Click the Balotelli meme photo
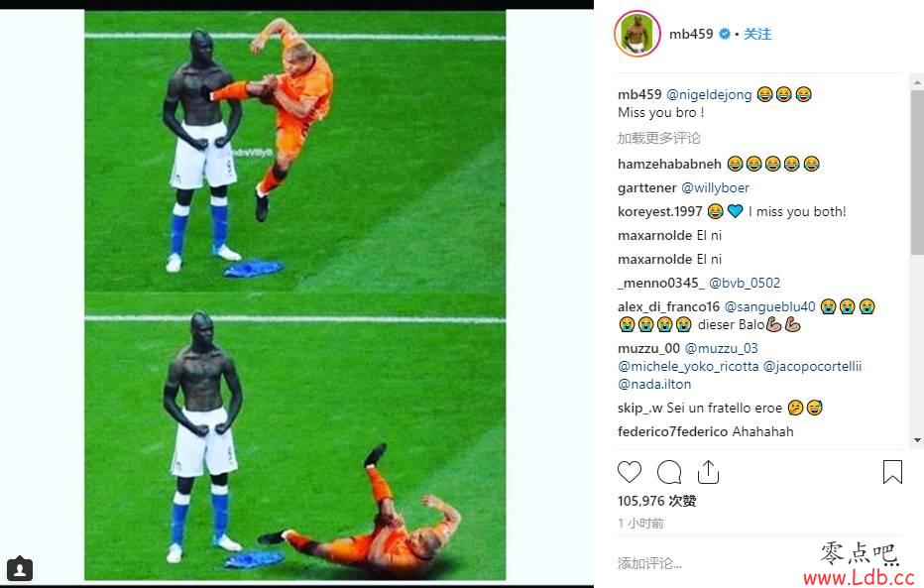This screenshot has width=924, height=588. point(295,295)
